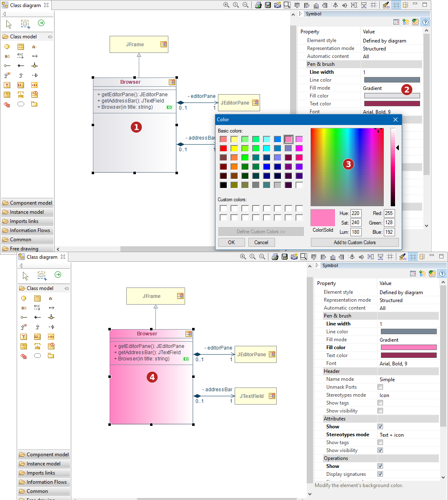Pick the marquee selection tool in the pink Browser diagram palette
Viewport: 448px width, 500px height.
(42, 275)
